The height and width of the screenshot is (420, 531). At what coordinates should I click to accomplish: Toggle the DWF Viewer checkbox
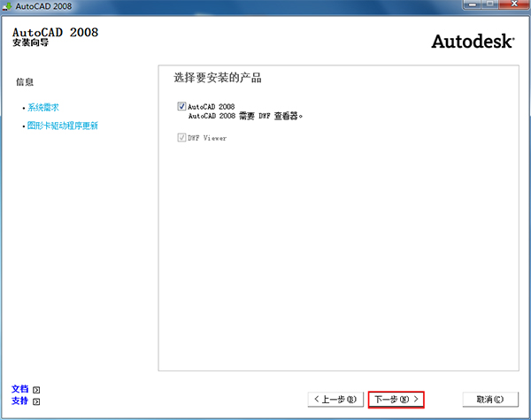(181, 138)
